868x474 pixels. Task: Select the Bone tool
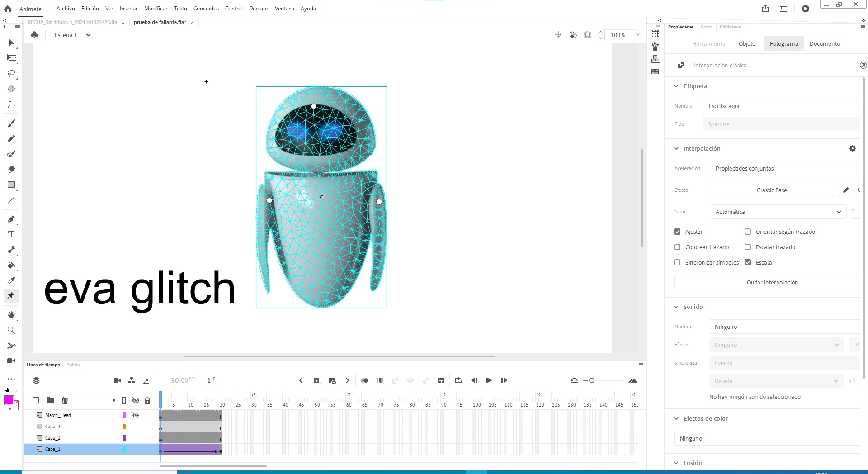click(x=11, y=250)
